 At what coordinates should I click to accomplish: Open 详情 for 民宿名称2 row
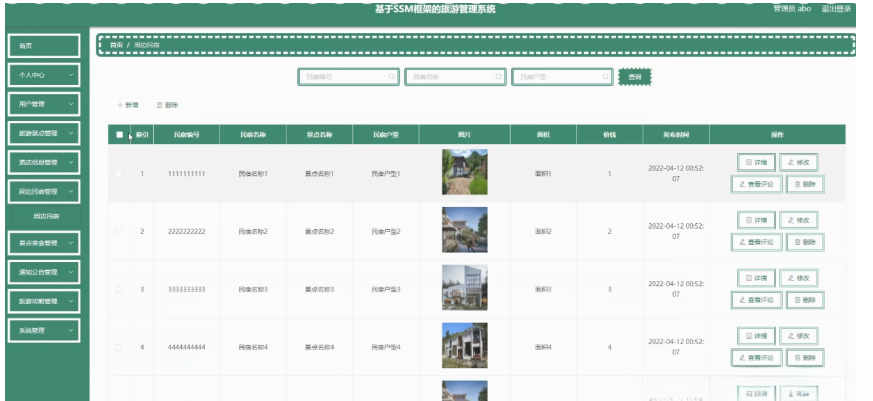(756, 220)
